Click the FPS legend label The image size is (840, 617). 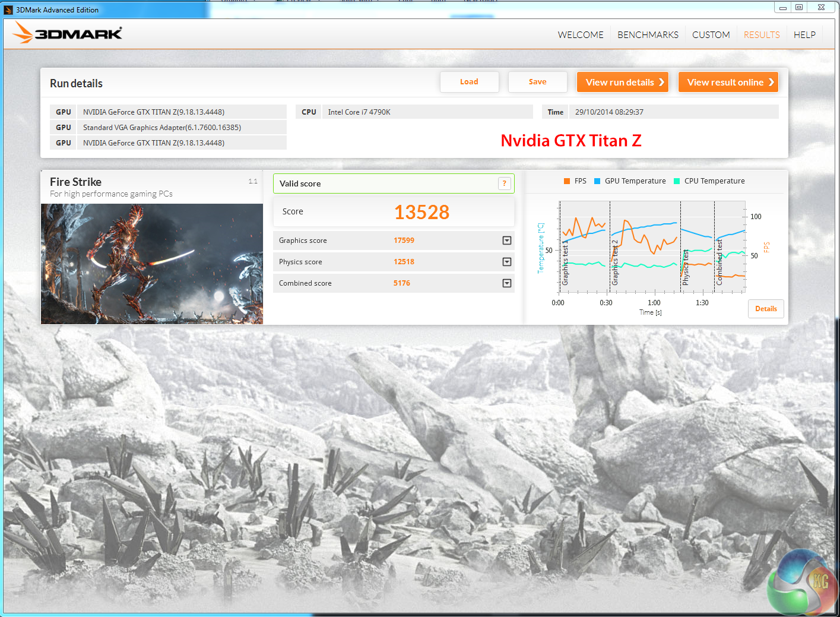point(580,181)
